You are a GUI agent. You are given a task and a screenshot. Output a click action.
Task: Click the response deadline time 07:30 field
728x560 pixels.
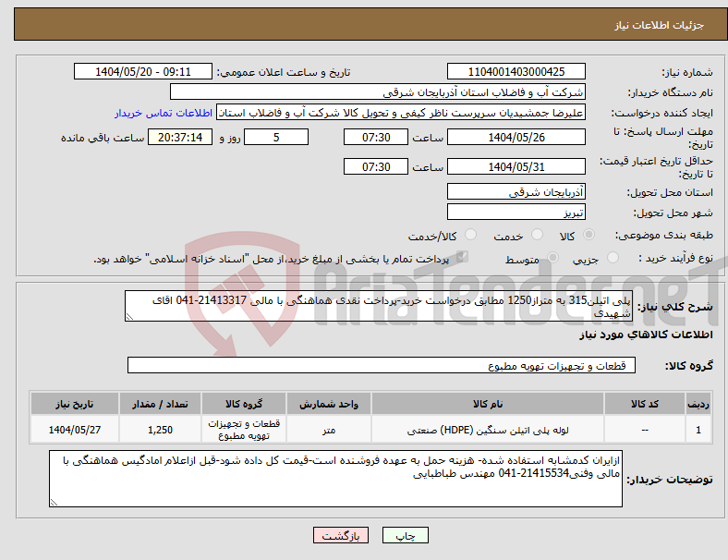coord(376,138)
